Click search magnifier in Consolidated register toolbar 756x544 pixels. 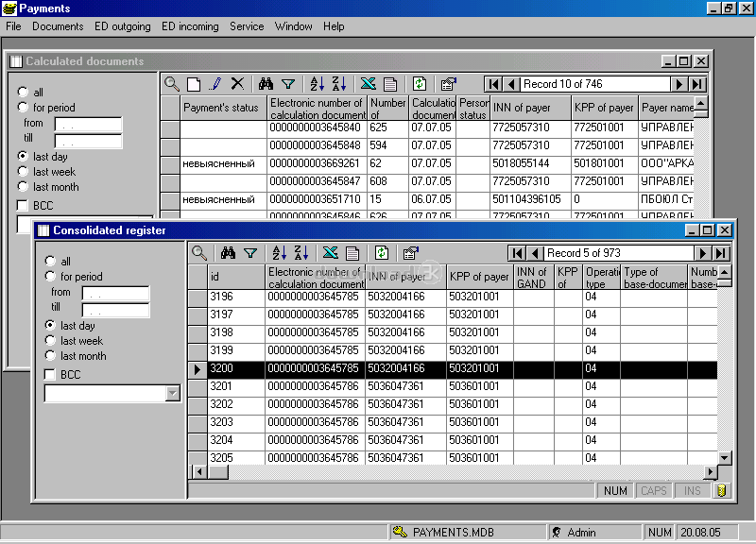pyautogui.click(x=199, y=253)
